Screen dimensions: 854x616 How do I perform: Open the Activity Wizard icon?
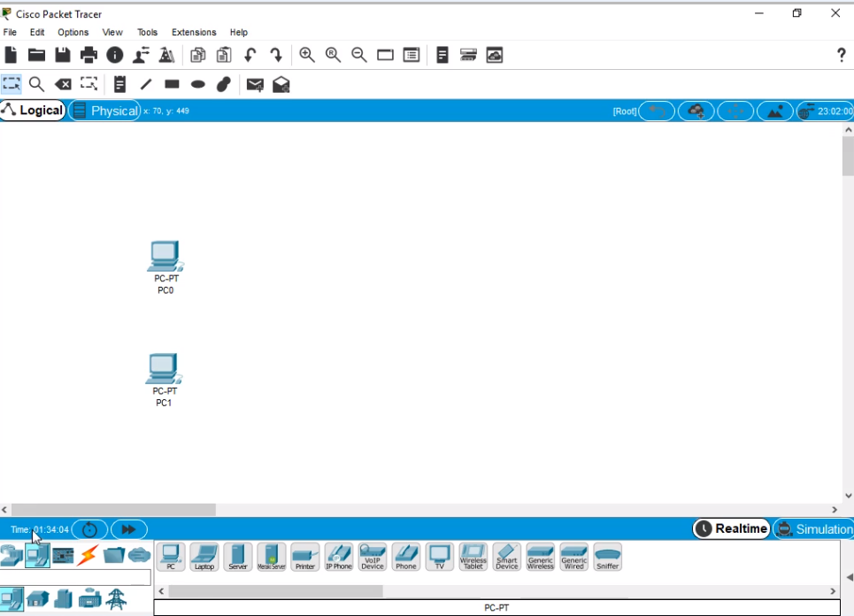tap(166, 55)
